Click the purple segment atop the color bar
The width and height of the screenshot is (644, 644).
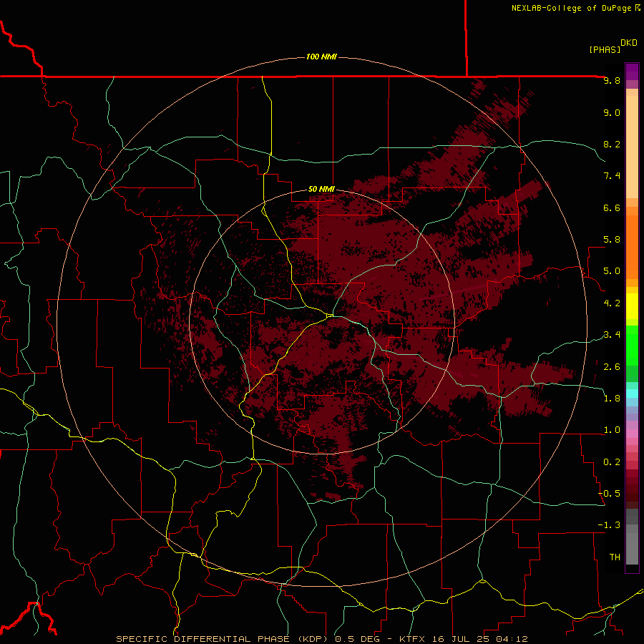632,72
